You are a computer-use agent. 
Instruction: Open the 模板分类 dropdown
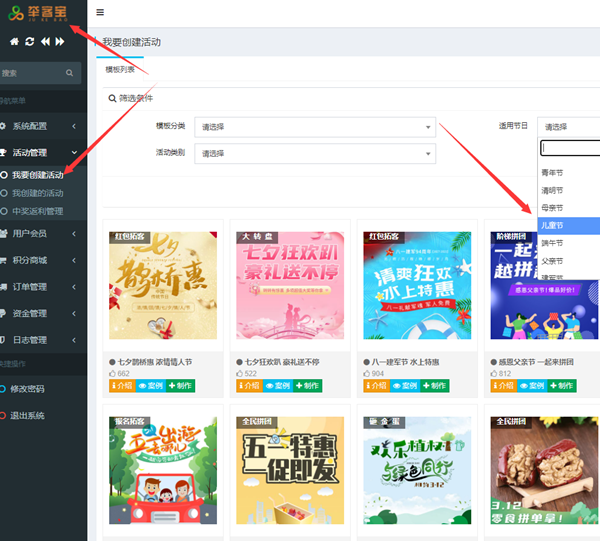[x=315, y=127]
